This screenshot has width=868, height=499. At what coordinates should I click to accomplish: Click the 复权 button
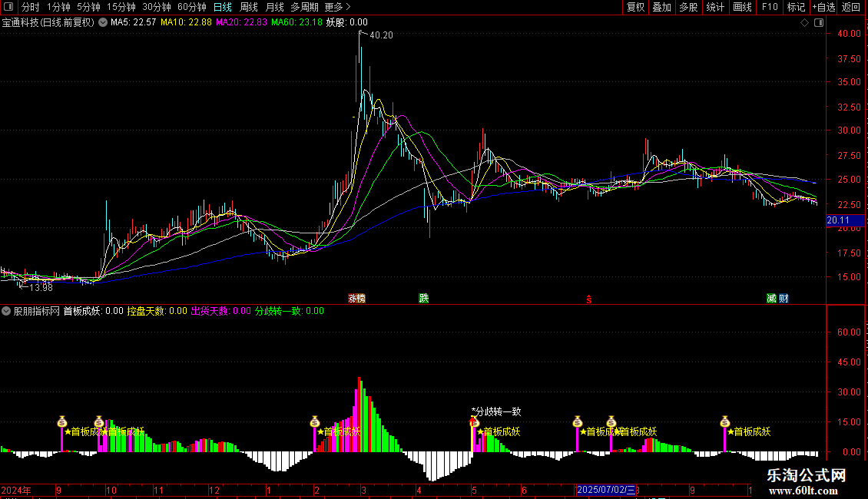point(636,7)
